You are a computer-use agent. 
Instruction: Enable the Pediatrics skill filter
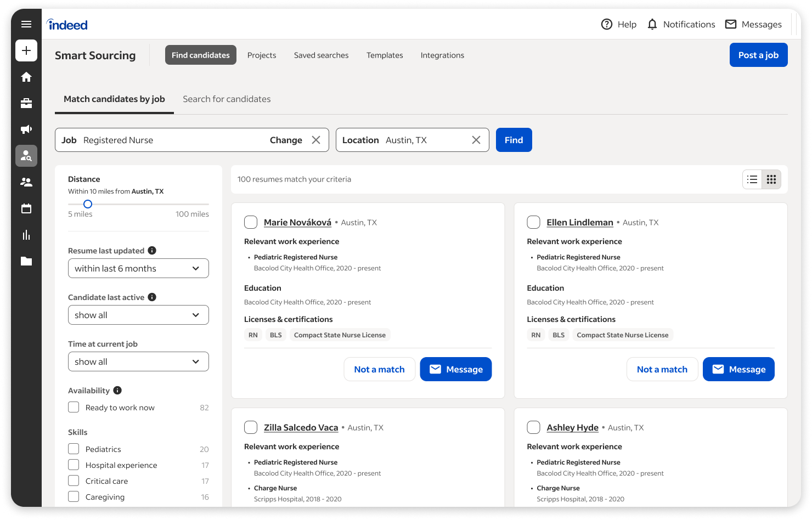tap(73, 449)
